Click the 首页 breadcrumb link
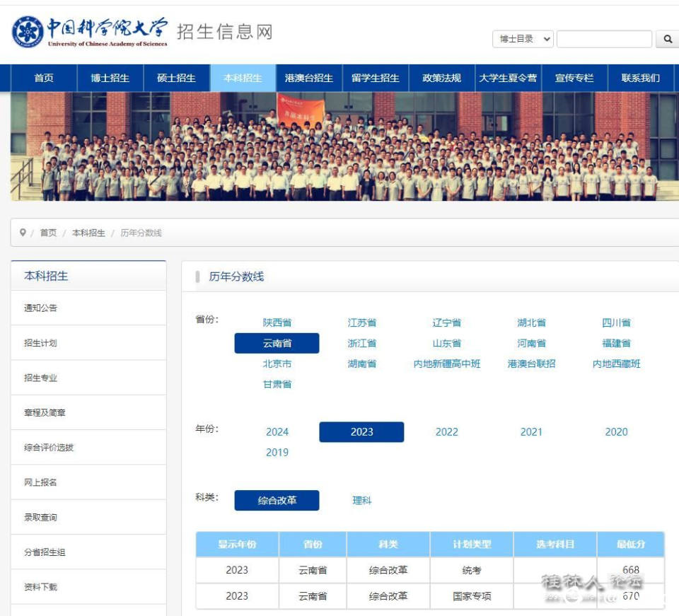This screenshot has height=616, width=679. pos(47,231)
